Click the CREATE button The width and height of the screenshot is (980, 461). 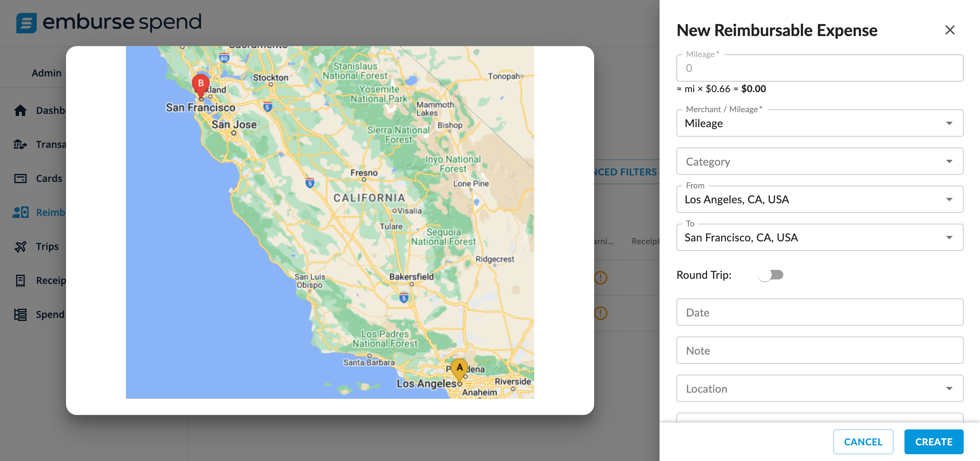point(934,441)
